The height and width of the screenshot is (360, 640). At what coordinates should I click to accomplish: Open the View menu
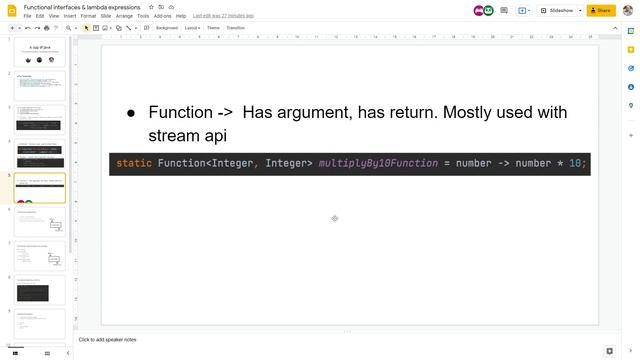[x=54, y=16]
